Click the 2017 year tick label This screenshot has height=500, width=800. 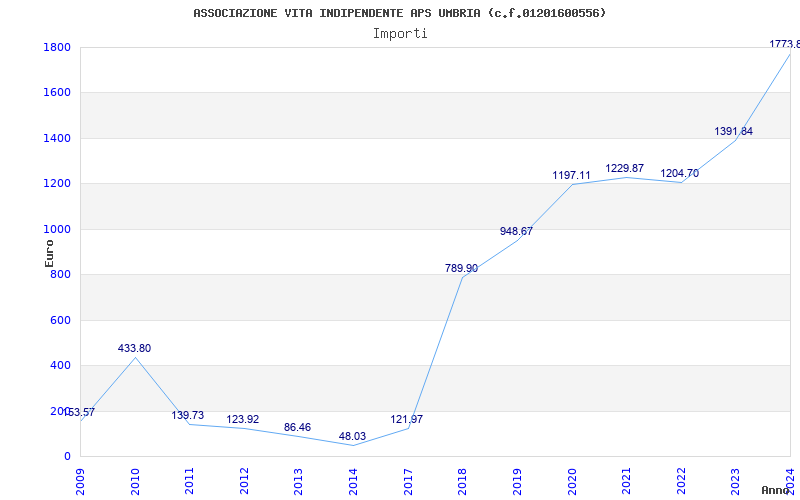(408, 482)
